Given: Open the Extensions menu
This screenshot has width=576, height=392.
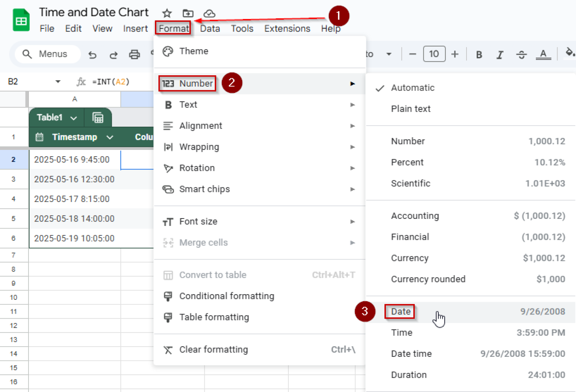Looking at the screenshot, I should (x=287, y=28).
